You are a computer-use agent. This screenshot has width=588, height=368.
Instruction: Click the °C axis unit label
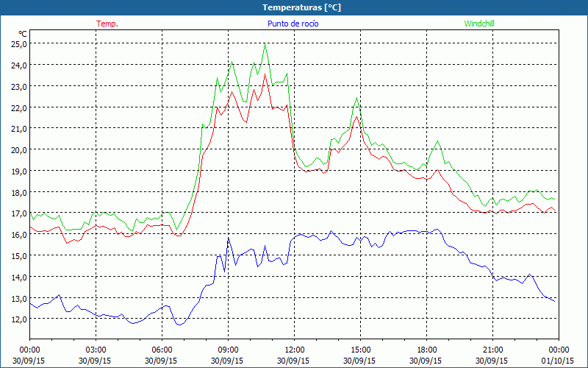click(23, 33)
